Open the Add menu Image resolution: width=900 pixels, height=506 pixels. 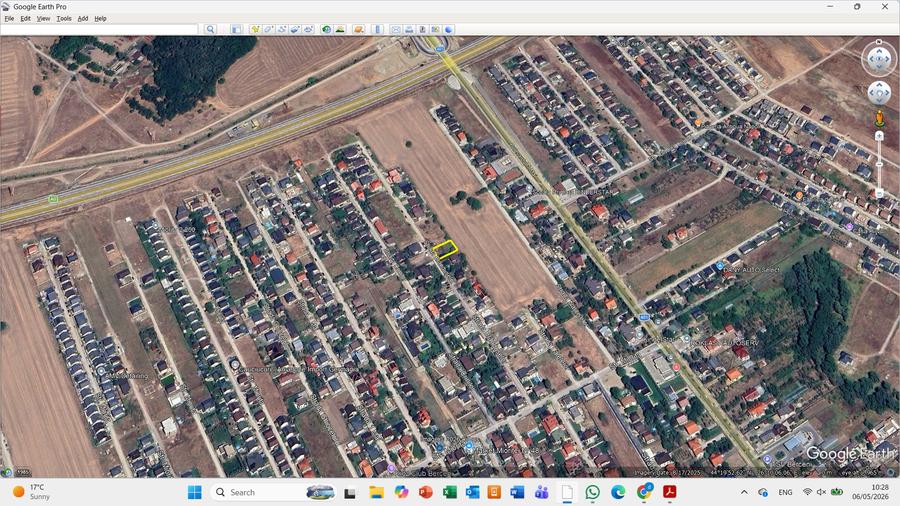click(x=83, y=18)
